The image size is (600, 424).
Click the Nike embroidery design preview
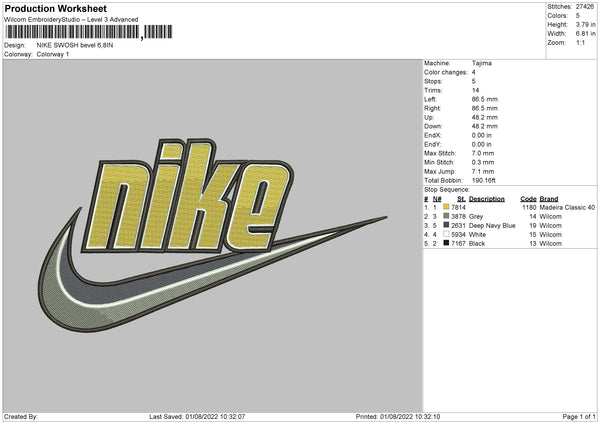point(212,235)
